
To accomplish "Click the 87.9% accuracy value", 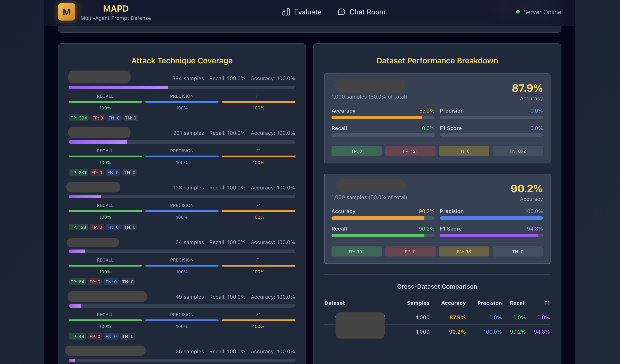I will point(527,88).
